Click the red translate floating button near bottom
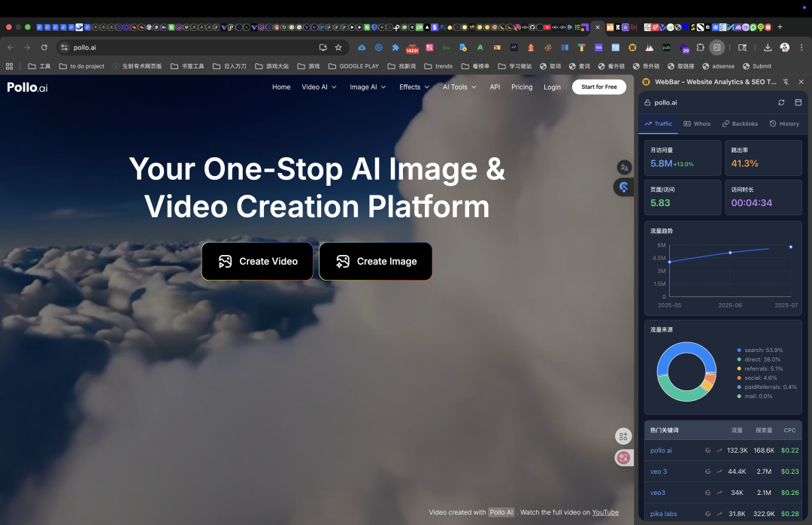This screenshot has height=525, width=812. coord(623,457)
